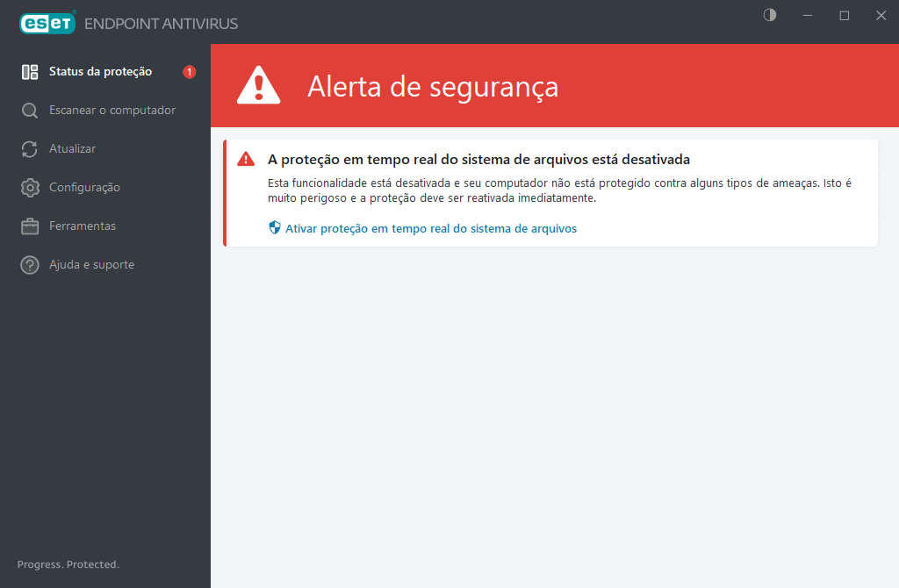Image resolution: width=899 pixels, height=588 pixels.
Task: Open Escanear o computador via its magnifier icon
Action: pos(31,110)
